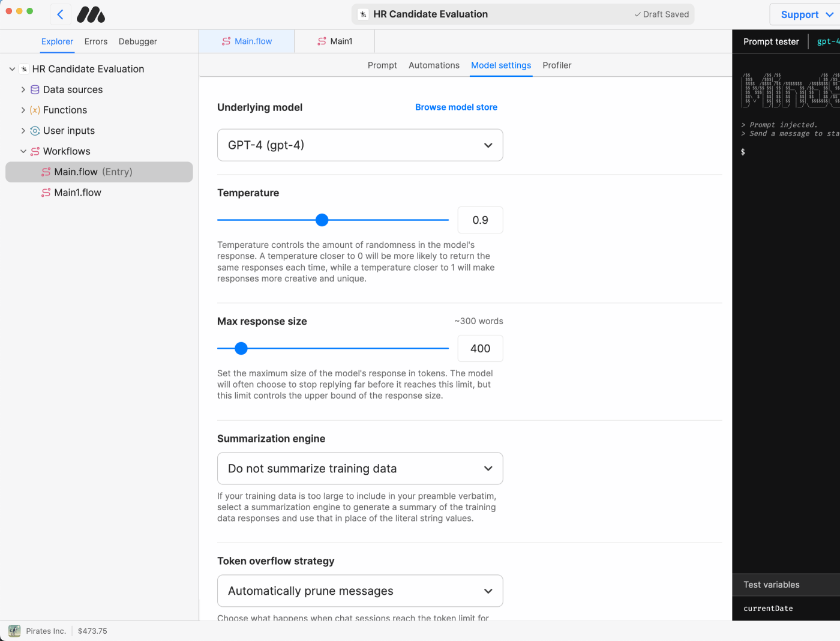Click the project icon beside HR Candidate Evaluation title
The height and width of the screenshot is (641, 840).
363,14
